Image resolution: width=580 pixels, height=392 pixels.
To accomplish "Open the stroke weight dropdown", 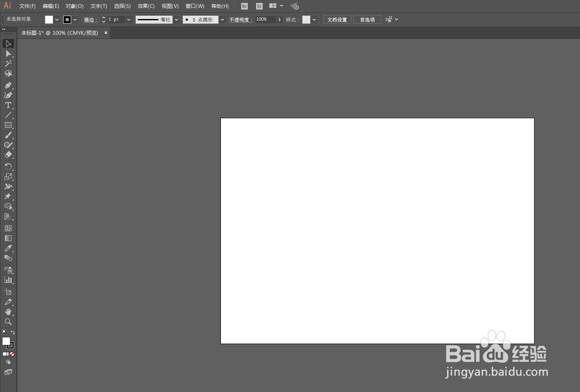I will 129,19.
